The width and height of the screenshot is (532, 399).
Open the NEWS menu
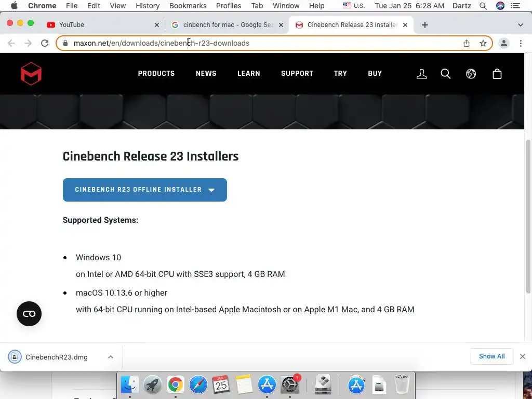206,73
